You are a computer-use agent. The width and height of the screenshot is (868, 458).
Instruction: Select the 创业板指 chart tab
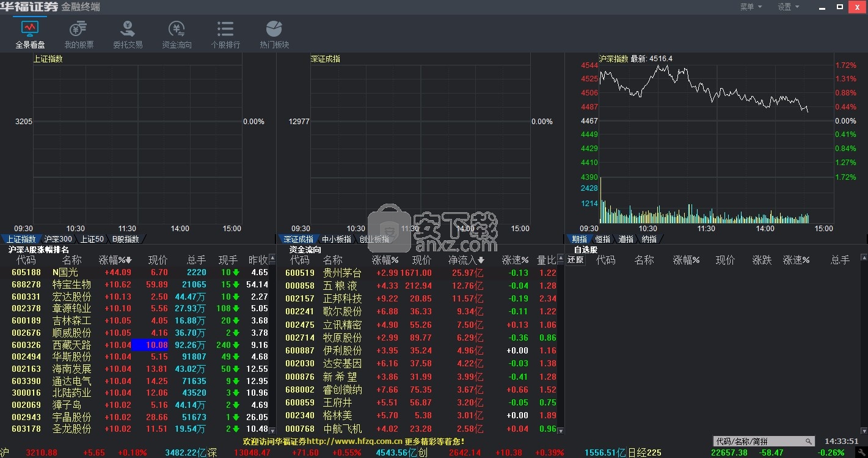(x=374, y=239)
